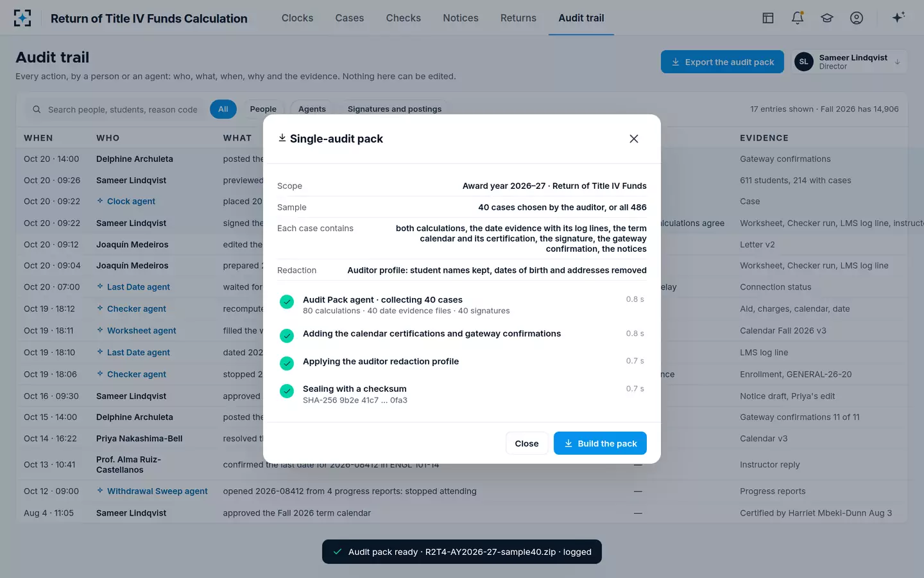
Task: Click the Build the pack button
Action: click(x=600, y=443)
